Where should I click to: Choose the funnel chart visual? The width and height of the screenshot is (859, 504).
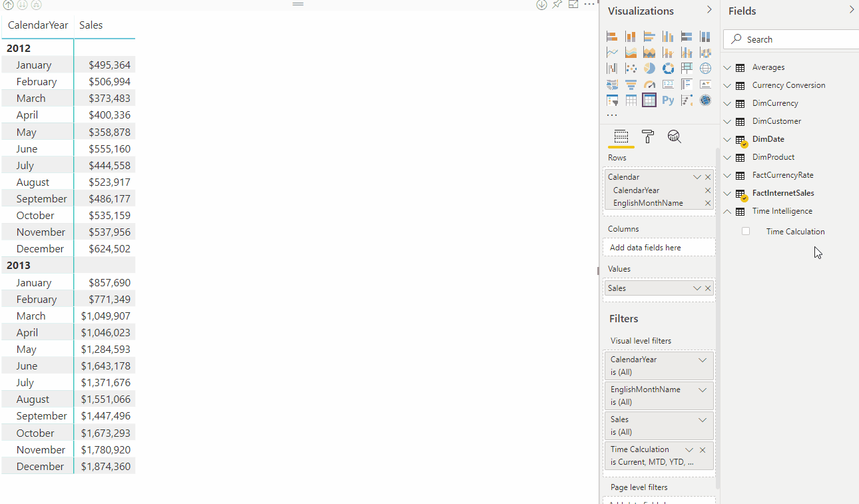[631, 83]
